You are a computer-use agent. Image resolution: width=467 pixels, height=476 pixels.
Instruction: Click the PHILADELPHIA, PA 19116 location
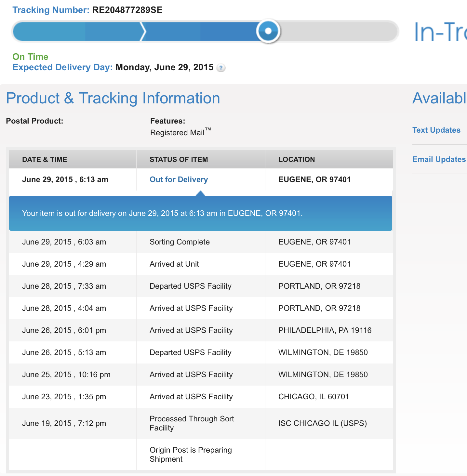point(325,330)
